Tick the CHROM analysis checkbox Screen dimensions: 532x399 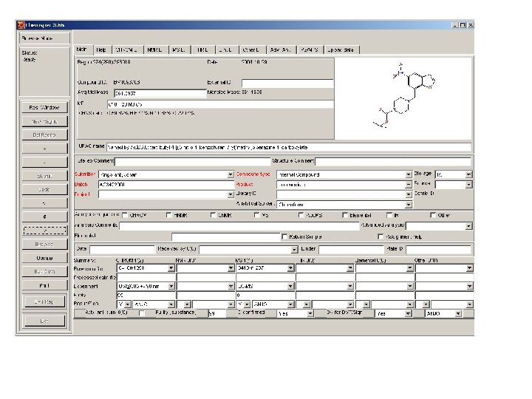[125, 215]
